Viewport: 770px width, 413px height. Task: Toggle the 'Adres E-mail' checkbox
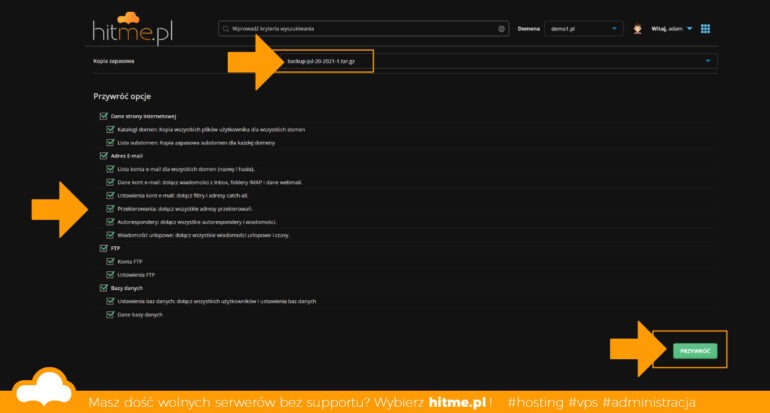[x=104, y=156]
